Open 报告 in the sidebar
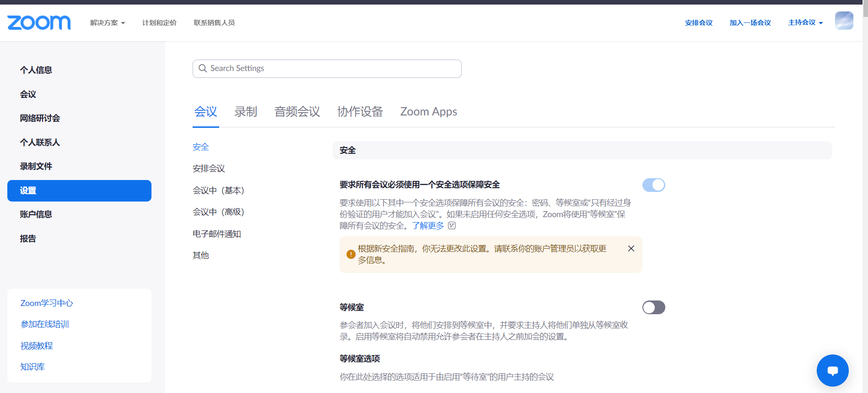Viewport: 868px width, 393px height. coord(28,239)
